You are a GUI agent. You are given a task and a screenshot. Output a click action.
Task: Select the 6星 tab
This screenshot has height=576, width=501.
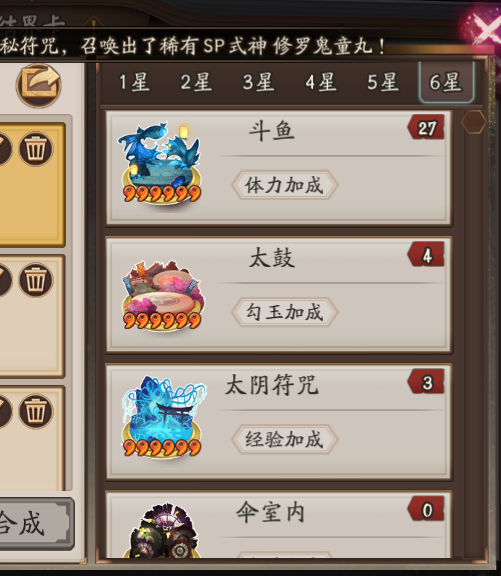(446, 82)
